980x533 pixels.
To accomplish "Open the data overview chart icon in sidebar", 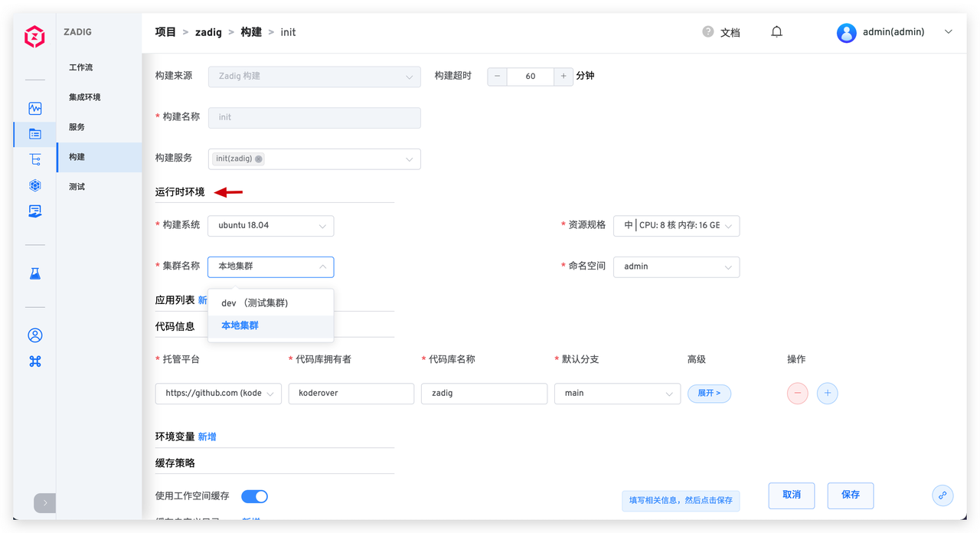I will 35,108.
